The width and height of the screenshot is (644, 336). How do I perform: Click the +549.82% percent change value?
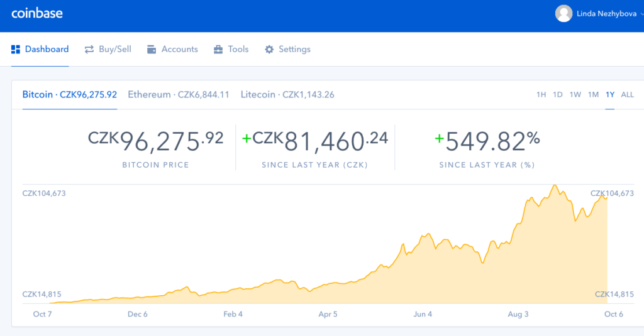point(487,141)
